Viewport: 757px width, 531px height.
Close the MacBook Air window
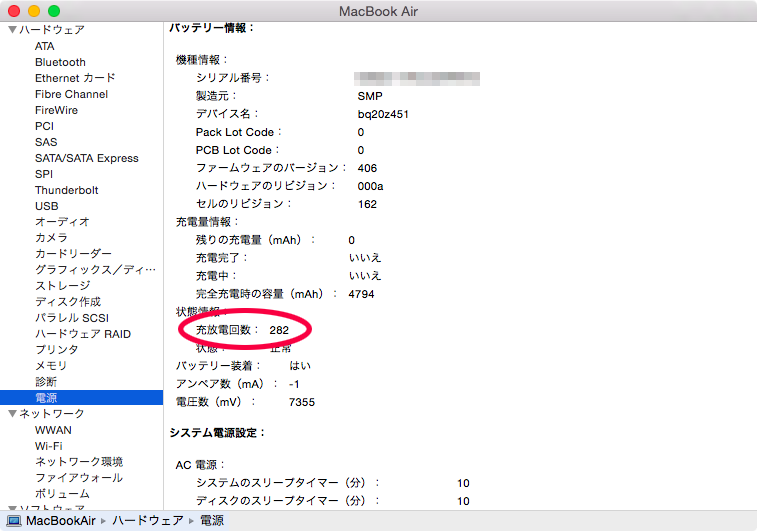pos(14,11)
